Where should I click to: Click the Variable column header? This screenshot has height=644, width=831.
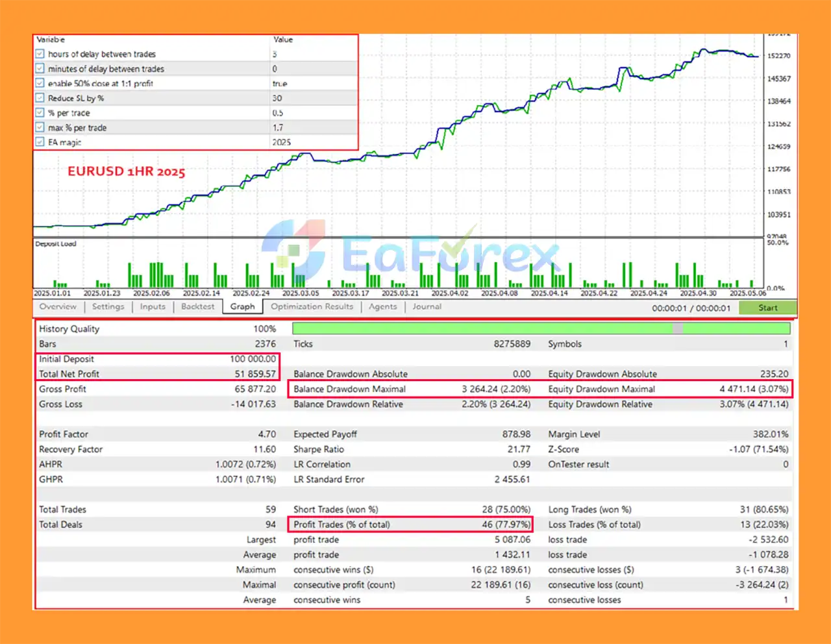[51, 40]
